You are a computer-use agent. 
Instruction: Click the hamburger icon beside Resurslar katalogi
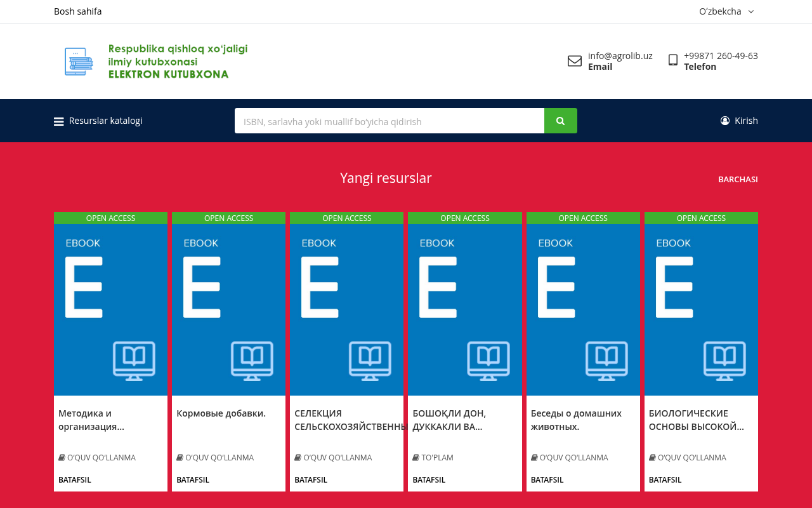[x=59, y=121]
